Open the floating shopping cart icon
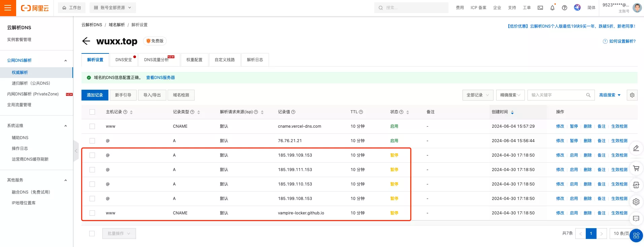The height and width of the screenshot is (247, 644). click(636, 168)
